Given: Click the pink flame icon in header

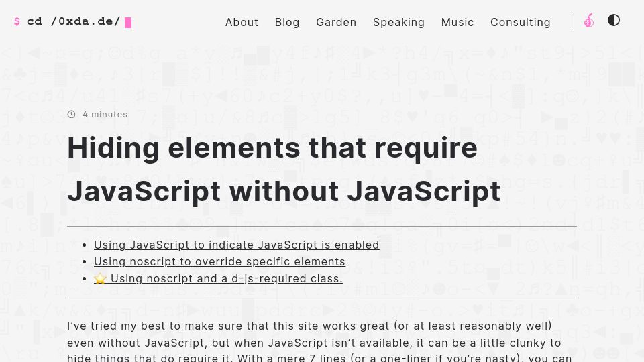Looking at the screenshot, I should pyautogui.click(x=589, y=21).
